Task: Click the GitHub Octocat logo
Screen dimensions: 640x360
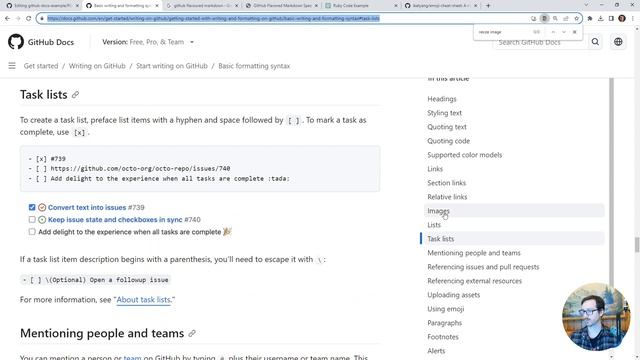Action: (16, 42)
